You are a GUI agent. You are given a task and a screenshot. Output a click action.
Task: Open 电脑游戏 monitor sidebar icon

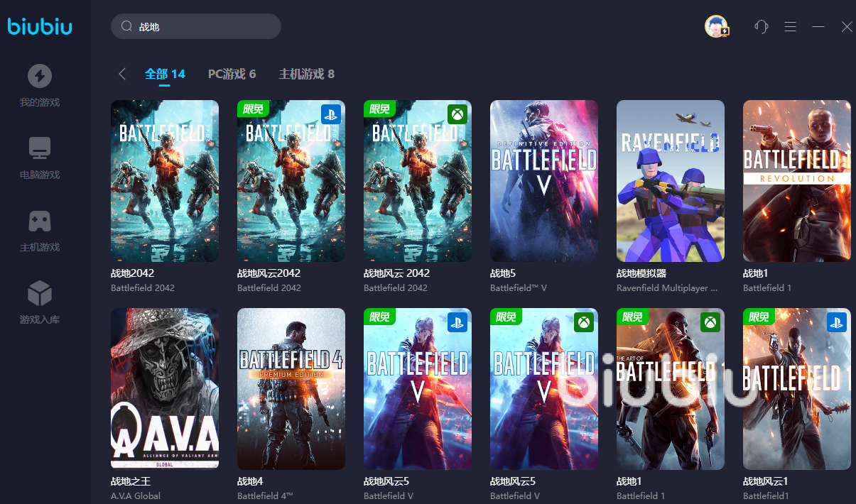tap(40, 148)
